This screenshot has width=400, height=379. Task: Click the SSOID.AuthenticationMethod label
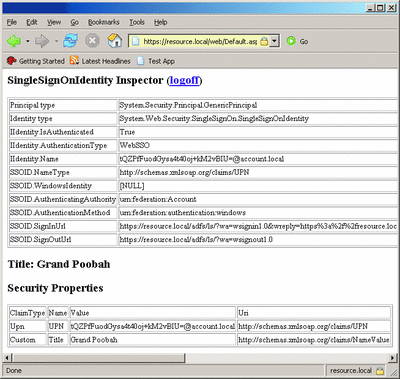60,213
